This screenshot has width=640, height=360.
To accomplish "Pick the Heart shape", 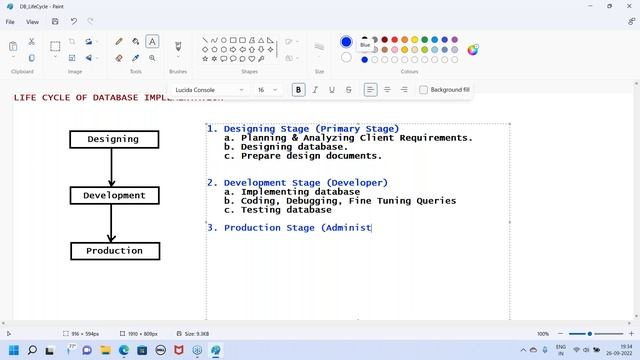I will [x=252, y=59].
